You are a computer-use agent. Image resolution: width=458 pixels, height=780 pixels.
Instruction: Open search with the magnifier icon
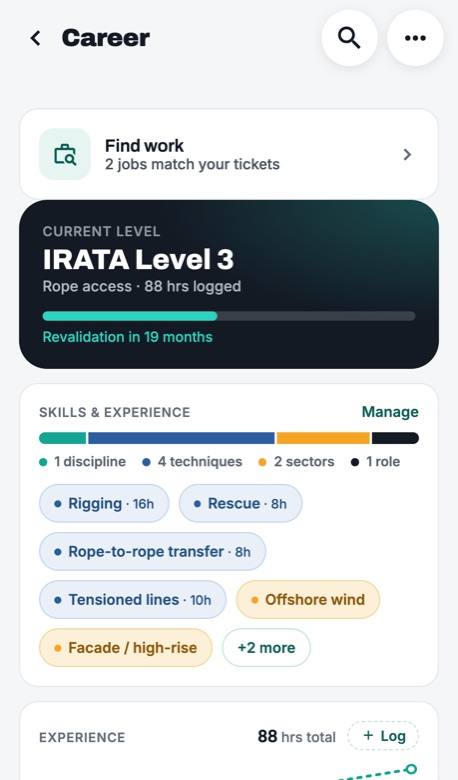(349, 38)
